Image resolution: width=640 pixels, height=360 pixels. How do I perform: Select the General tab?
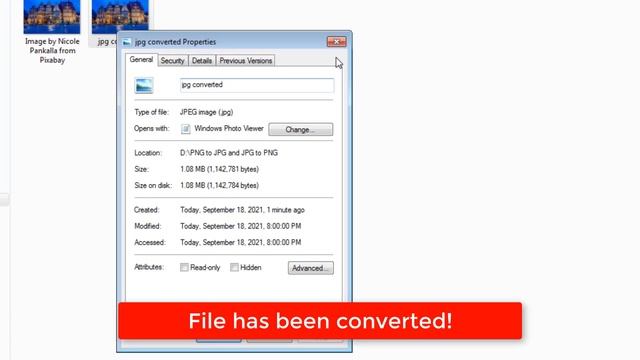tap(141, 60)
